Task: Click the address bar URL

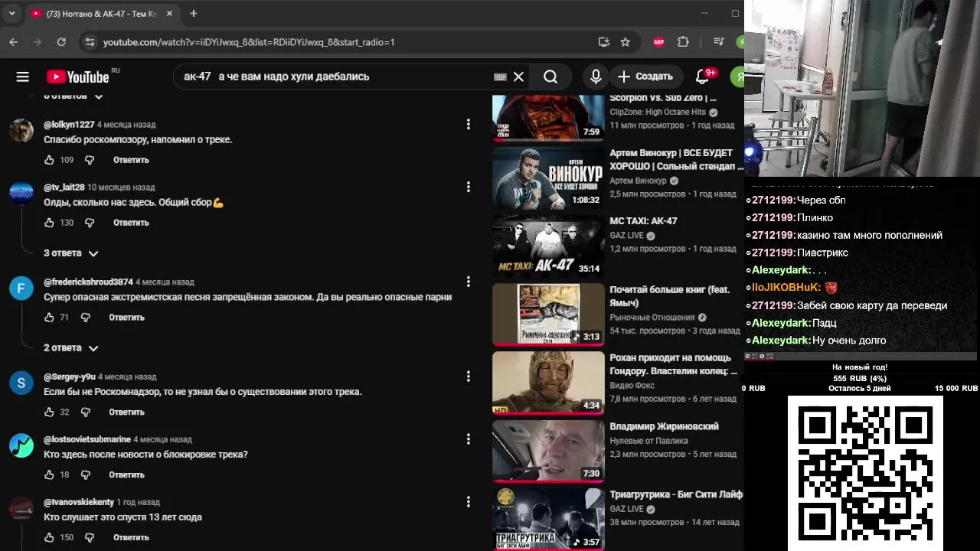Action: pyautogui.click(x=249, y=42)
